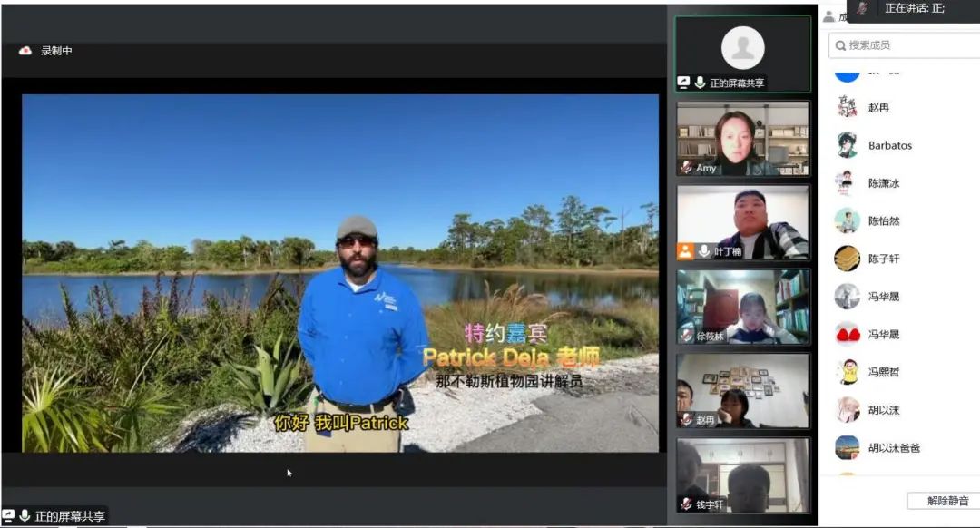Viewport: 980px width, 528px height.
Task: Click the avatar next to Barbatos
Action: tap(848, 145)
